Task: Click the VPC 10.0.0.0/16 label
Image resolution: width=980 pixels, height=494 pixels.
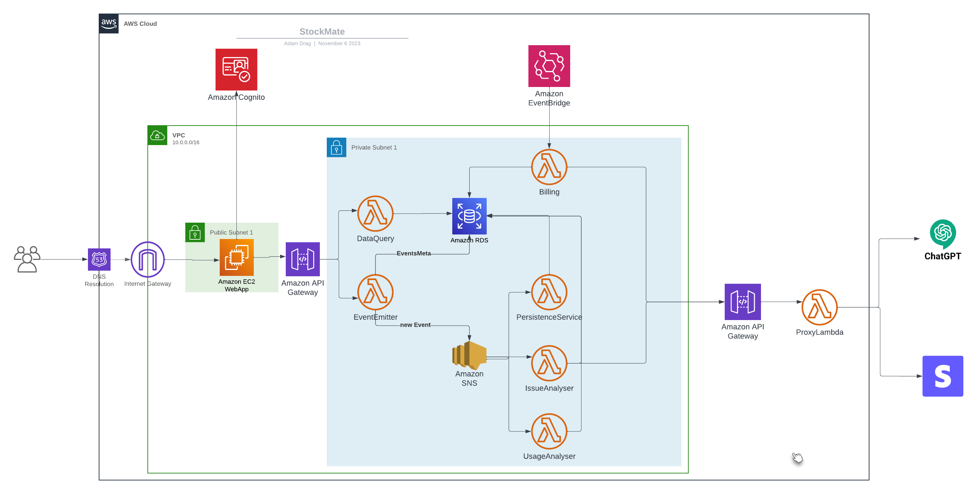Action: click(x=186, y=138)
